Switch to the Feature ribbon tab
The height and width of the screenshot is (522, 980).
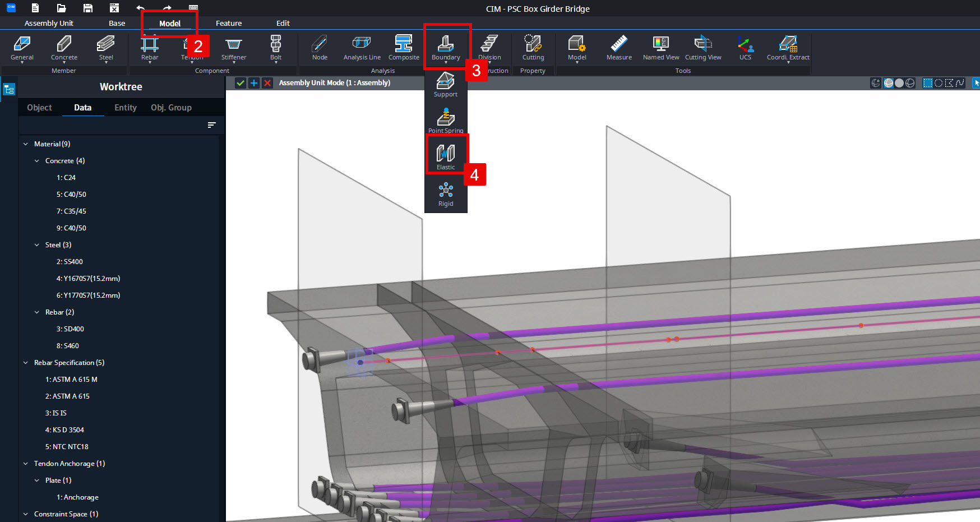coord(229,23)
